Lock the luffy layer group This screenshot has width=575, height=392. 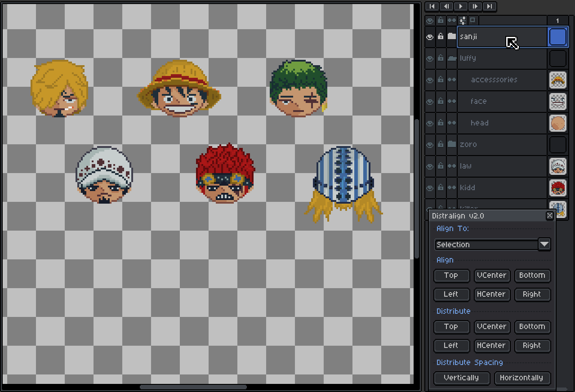[x=441, y=58]
